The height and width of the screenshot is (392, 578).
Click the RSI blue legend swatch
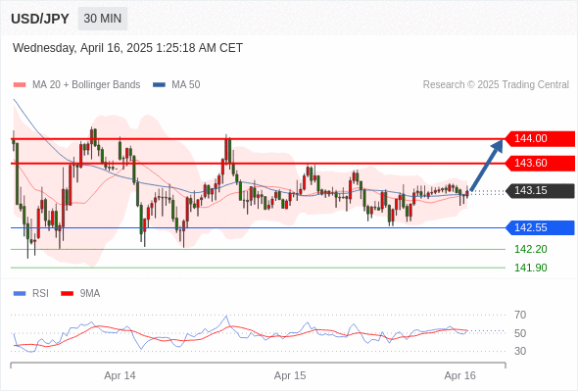click(20, 294)
